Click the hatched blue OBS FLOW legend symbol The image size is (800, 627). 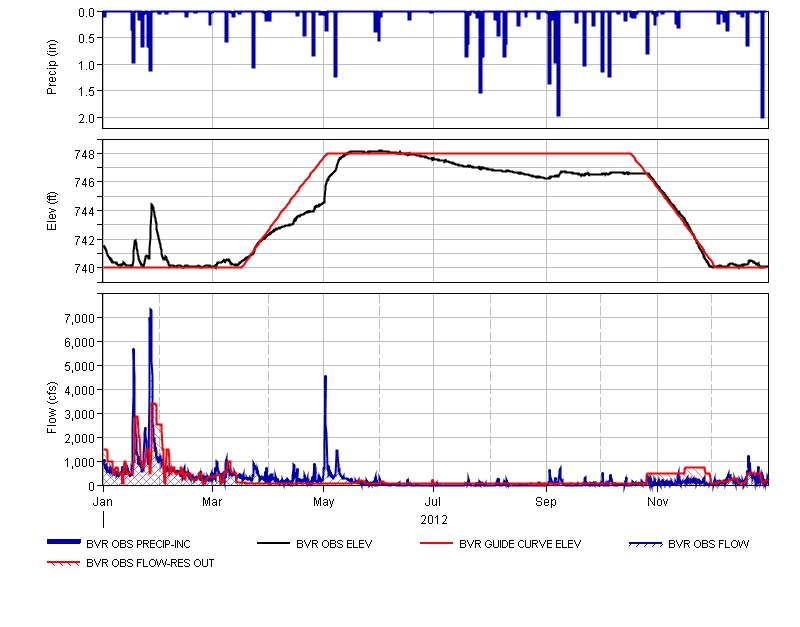tap(646, 544)
